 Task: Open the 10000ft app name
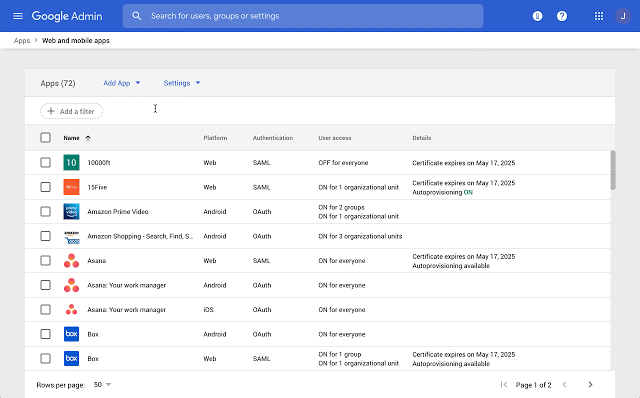coord(99,162)
